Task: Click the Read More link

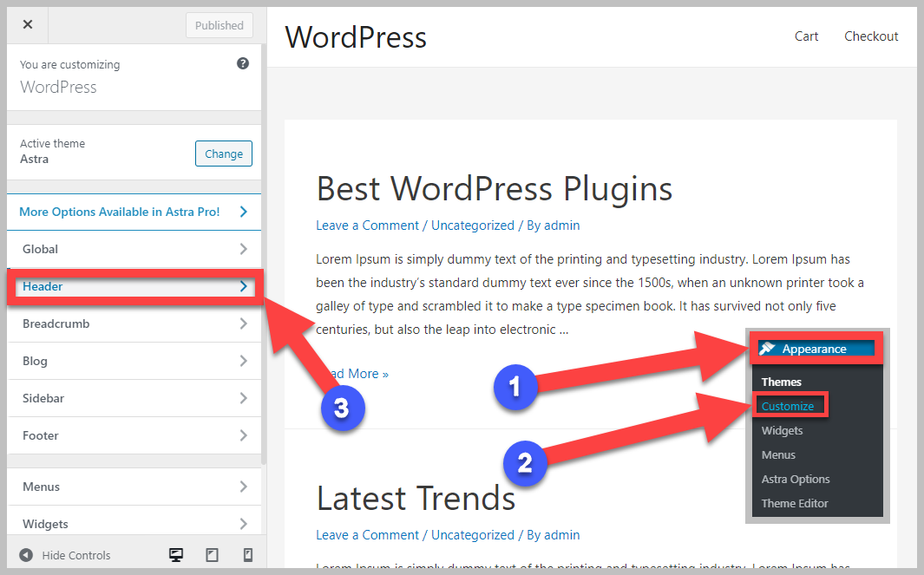Action: coord(360,374)
